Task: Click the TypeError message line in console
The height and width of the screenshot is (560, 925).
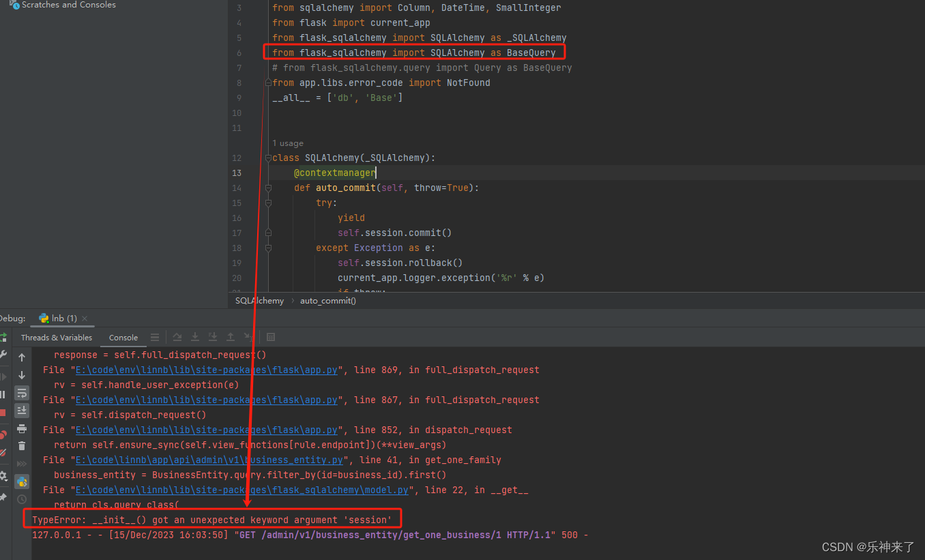Action: 212,520
